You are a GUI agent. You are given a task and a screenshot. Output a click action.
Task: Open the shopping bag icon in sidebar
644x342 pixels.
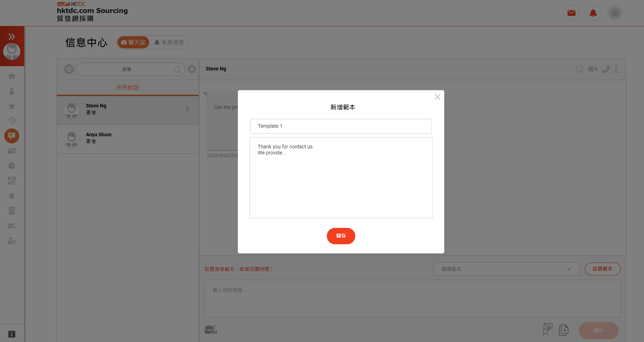click(12, 196)
